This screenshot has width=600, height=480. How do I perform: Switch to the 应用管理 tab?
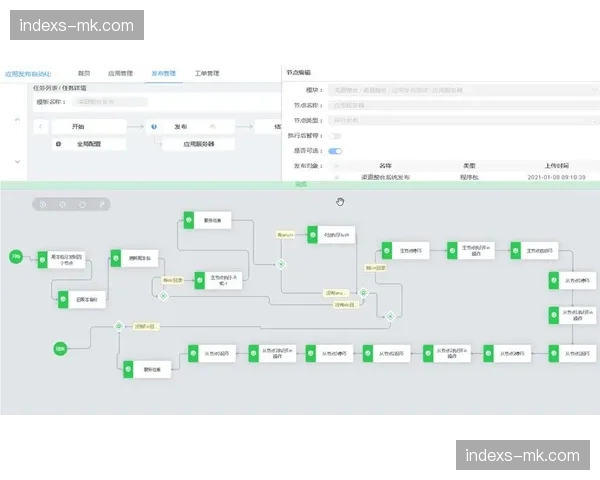coord(121,73)
